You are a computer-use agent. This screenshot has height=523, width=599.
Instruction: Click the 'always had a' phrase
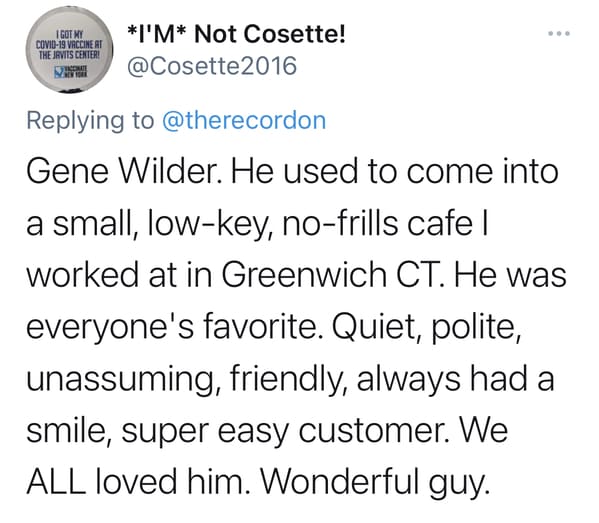(455, 379)
